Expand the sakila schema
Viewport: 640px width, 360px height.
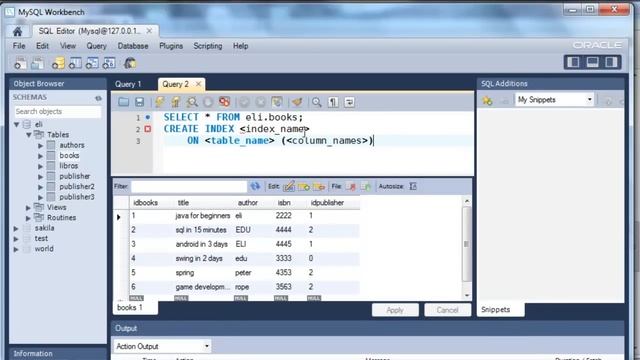(16, 228)
